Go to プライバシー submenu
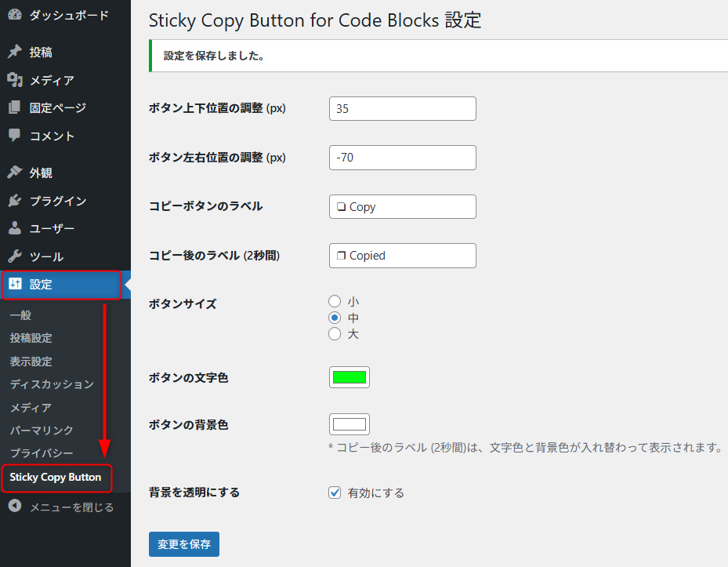The image size is (728, 567). 42,453
